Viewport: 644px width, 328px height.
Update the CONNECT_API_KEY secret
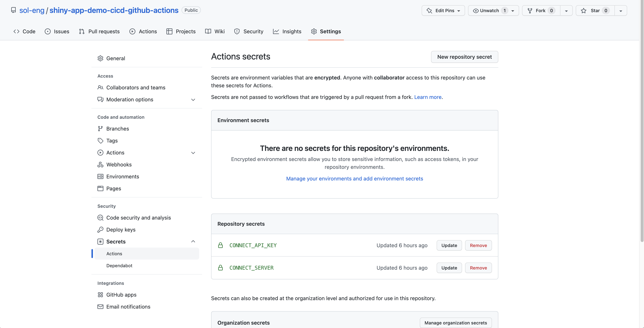449,245
